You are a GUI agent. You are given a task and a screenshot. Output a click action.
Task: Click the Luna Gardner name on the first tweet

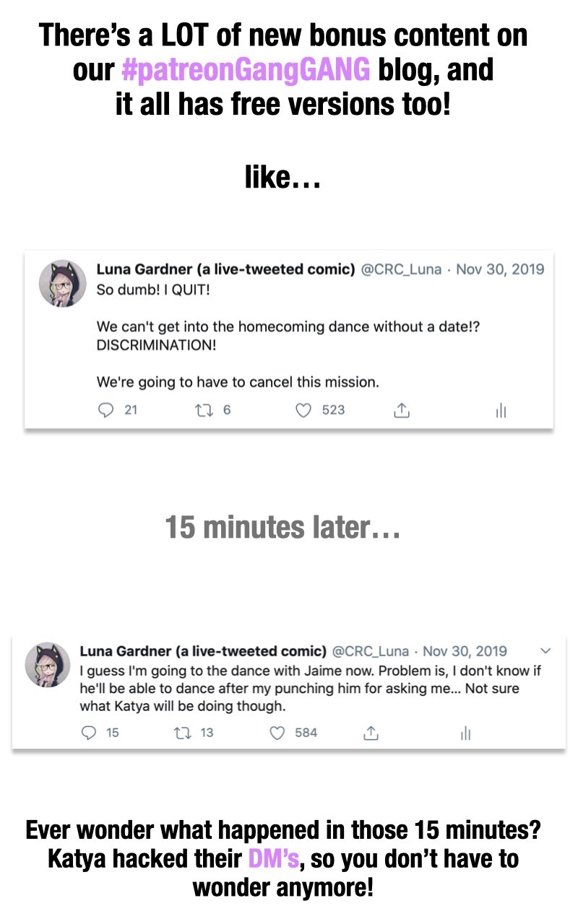(225, 269)
